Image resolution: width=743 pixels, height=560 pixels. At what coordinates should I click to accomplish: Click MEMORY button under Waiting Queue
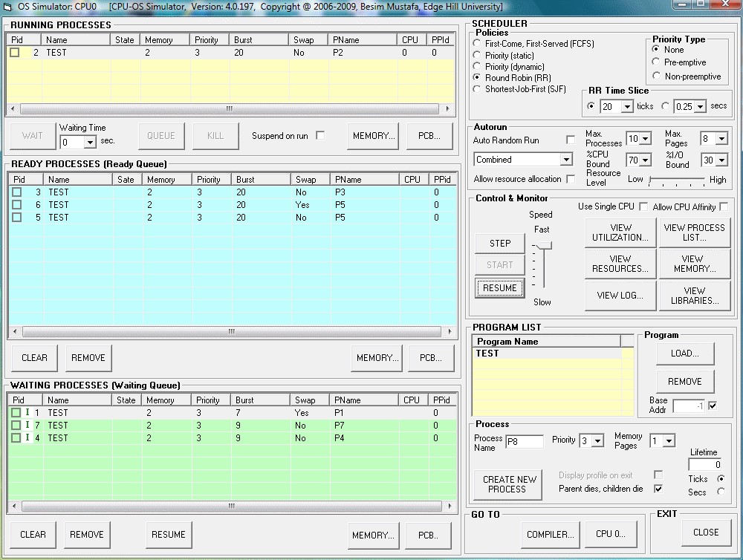373,535
